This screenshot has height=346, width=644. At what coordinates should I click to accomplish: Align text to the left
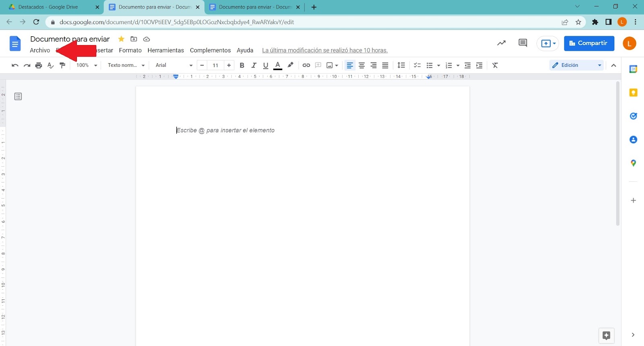[350, 65]
